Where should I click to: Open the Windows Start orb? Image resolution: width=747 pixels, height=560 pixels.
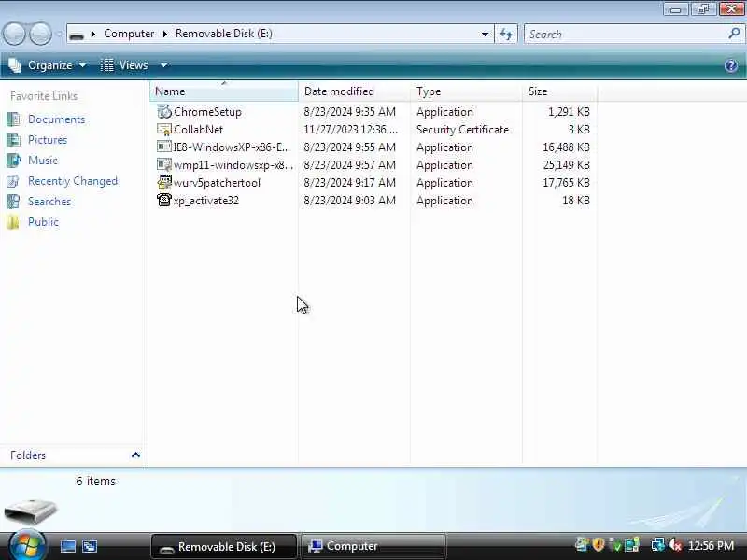coord(27,546)
